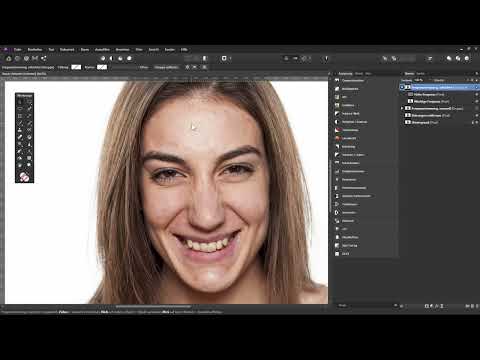Apply Auto Contrast from the toolbar
This screenshot has width=480, height=360.
click(x=112, y=58)
